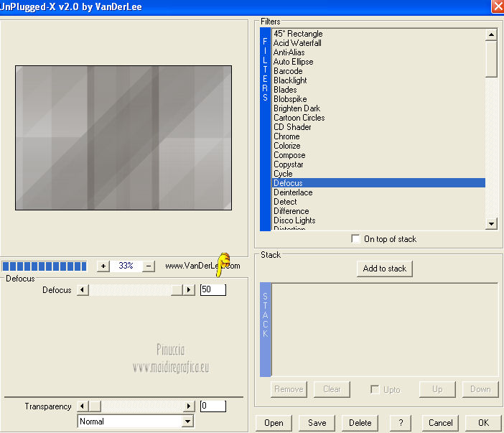Screen dimensions: 504x433
Task: Decrease Defocus value with left arrow
Action: tap(83, 290)
